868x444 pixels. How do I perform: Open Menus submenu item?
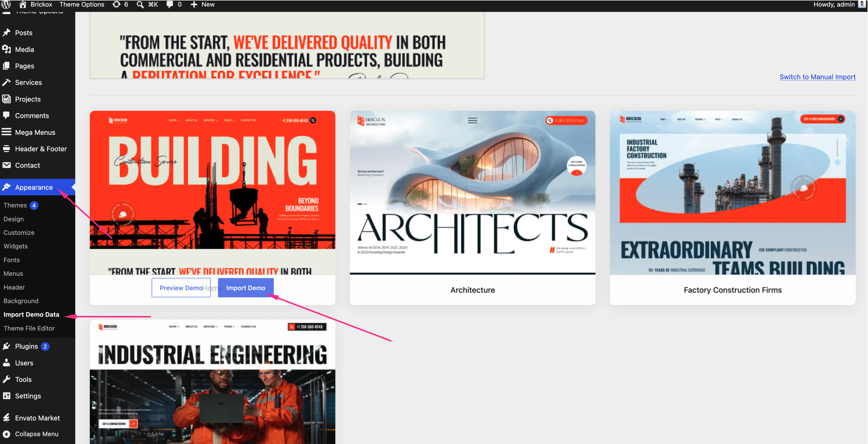pyautogui.click(x=13, y=274)
